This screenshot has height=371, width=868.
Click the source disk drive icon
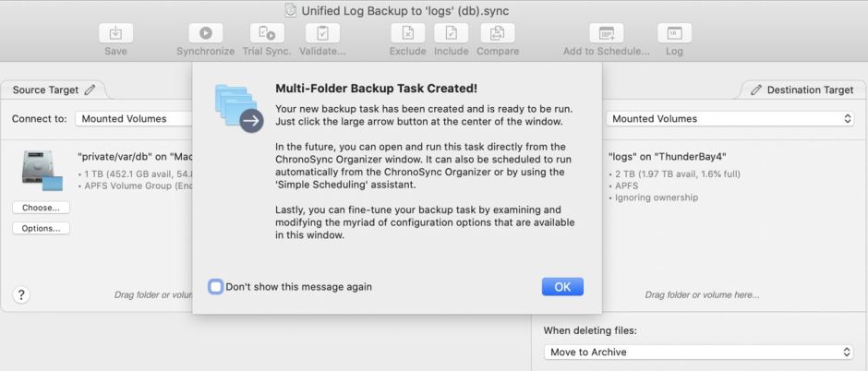(x=42, y=171)
